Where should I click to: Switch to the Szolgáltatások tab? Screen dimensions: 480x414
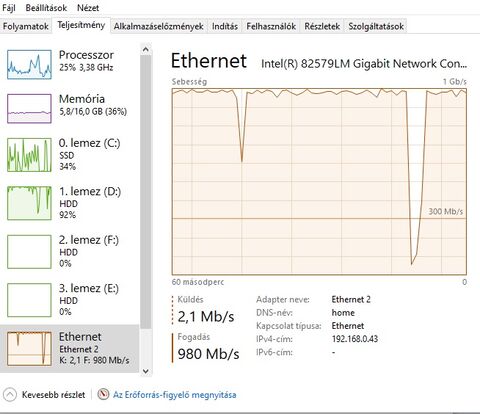(376, 26)
